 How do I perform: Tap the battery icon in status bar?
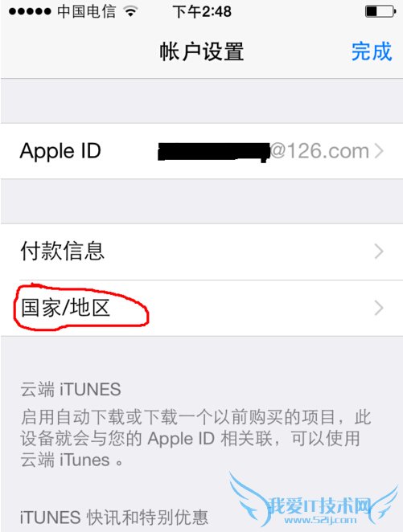tap(380, 11)
